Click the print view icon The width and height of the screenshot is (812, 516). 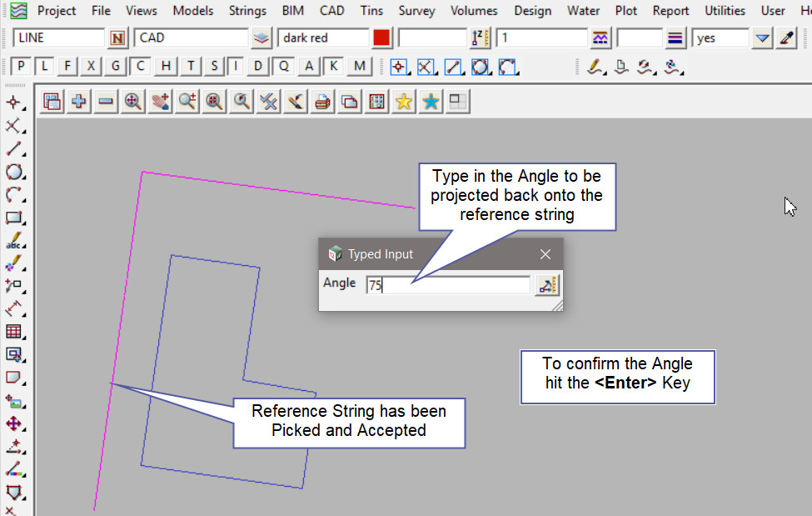click(322, 102)
